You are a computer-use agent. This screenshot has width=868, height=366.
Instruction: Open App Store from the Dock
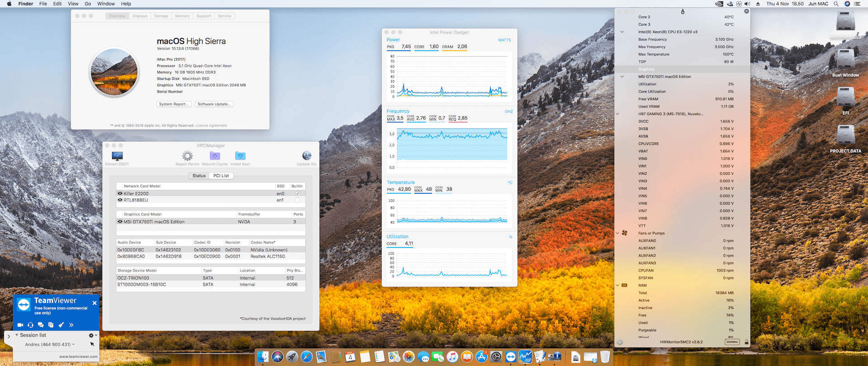pyautogui.click(x=481, y=357)
